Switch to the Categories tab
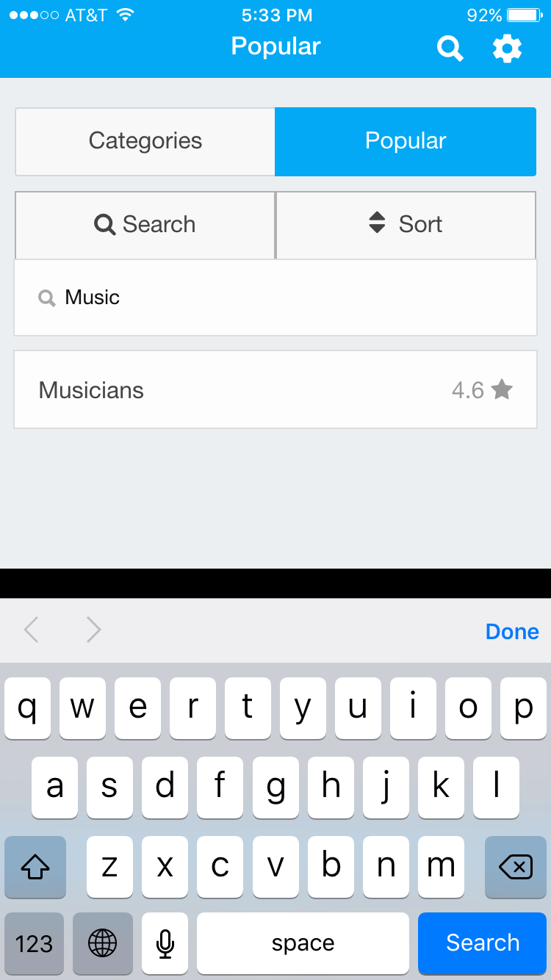The height and width of the screenshot is (980, 551). pyautogui.click(x=145, y=141)
